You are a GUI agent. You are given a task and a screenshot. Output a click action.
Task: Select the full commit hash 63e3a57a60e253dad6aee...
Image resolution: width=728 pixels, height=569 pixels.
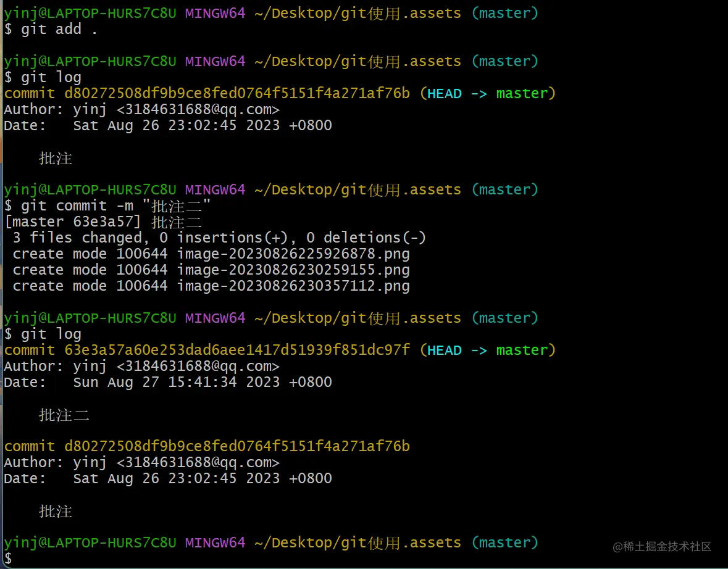tap(236, 350)
